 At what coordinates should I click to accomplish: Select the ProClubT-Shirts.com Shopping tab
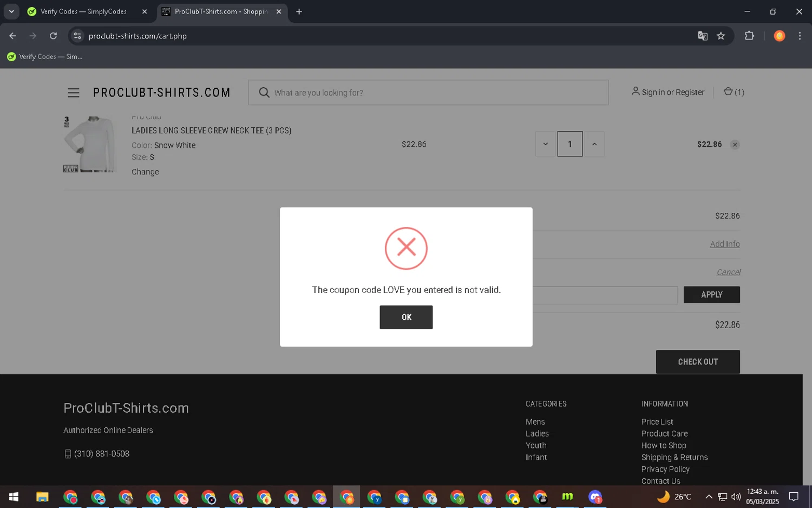pyautogui.click(x=221, y=11)
